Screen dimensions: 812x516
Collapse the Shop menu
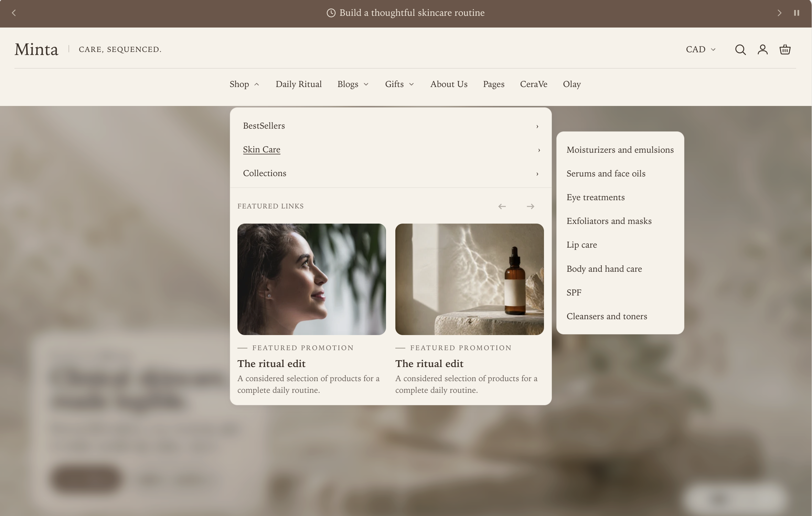[244, 84]
